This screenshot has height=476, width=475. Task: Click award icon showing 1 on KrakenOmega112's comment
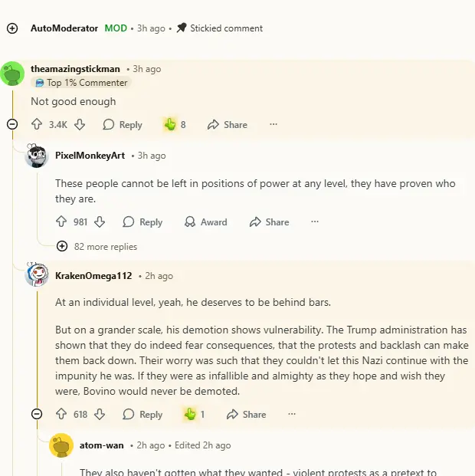tap(190, 414)
